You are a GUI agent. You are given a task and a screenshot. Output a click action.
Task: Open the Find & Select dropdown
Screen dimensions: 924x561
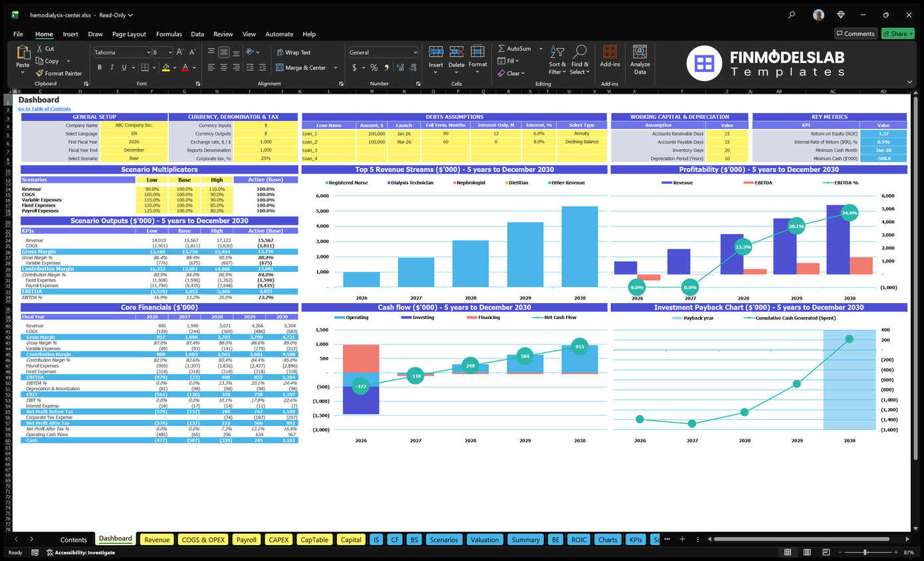point(579,60)
